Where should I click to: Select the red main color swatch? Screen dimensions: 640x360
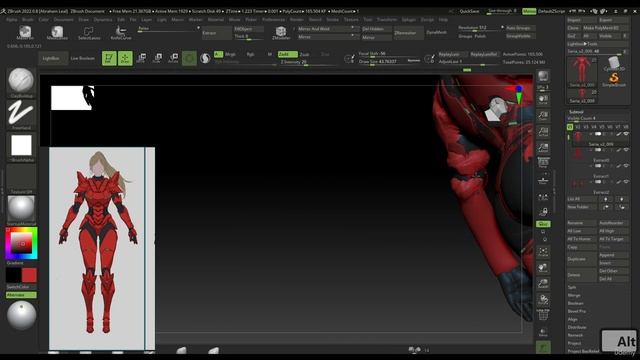(29, 276)
